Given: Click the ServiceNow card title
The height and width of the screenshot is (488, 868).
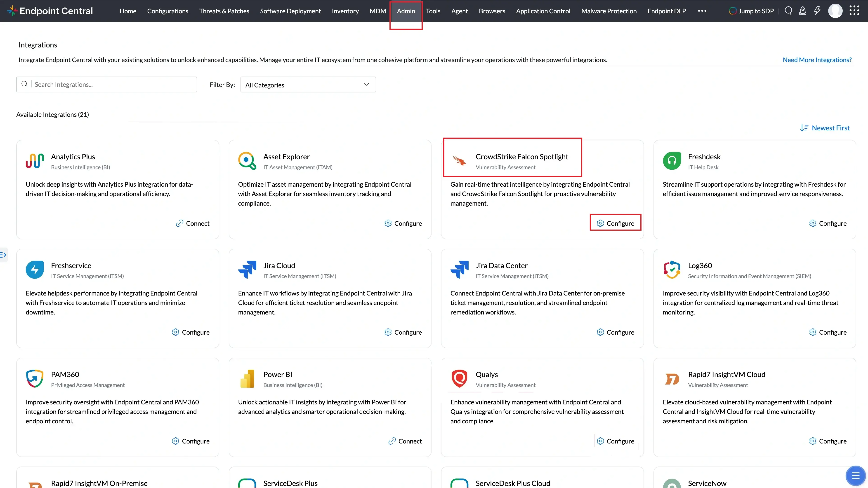Looking at the screenshot, I should (x=707, y=483).
